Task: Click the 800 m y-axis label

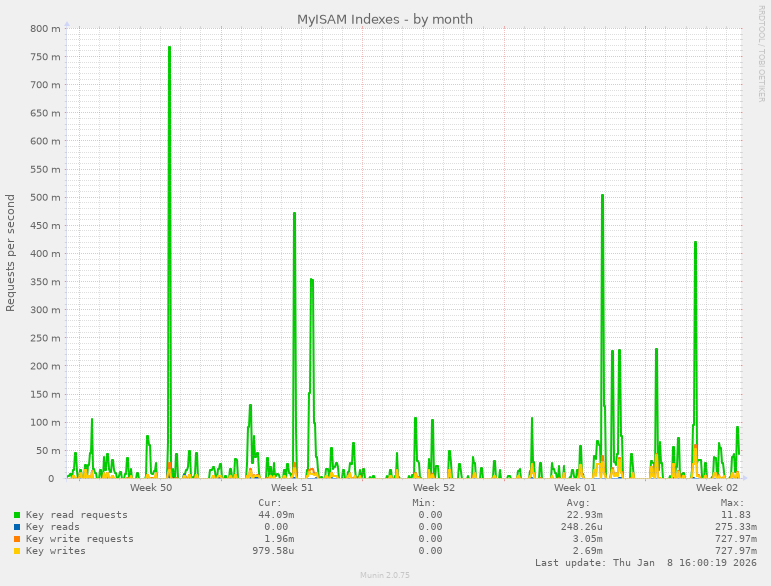Action: click(45, 29)
